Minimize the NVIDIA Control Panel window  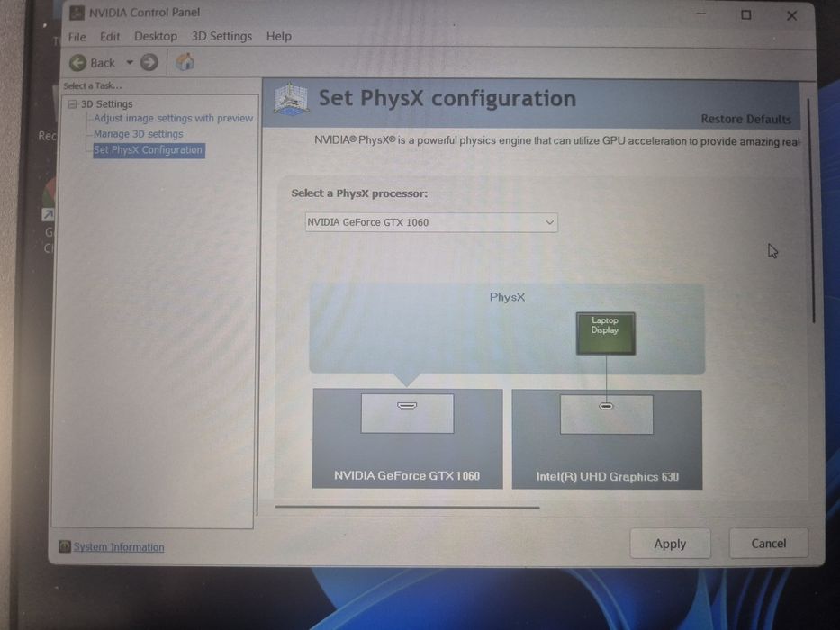(700, 14)
